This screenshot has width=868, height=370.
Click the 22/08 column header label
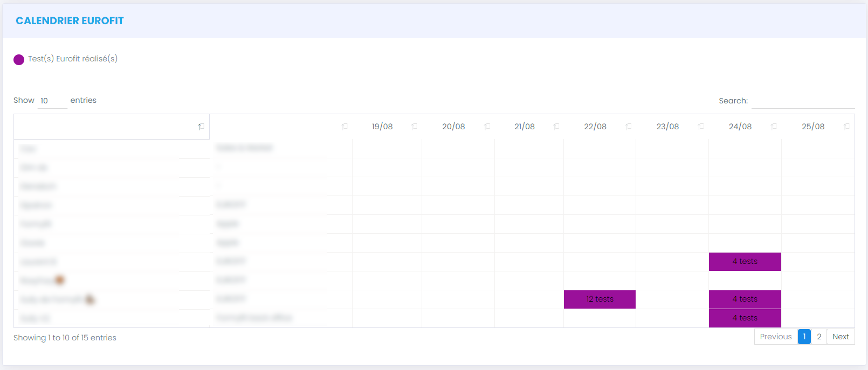point(595,127)
